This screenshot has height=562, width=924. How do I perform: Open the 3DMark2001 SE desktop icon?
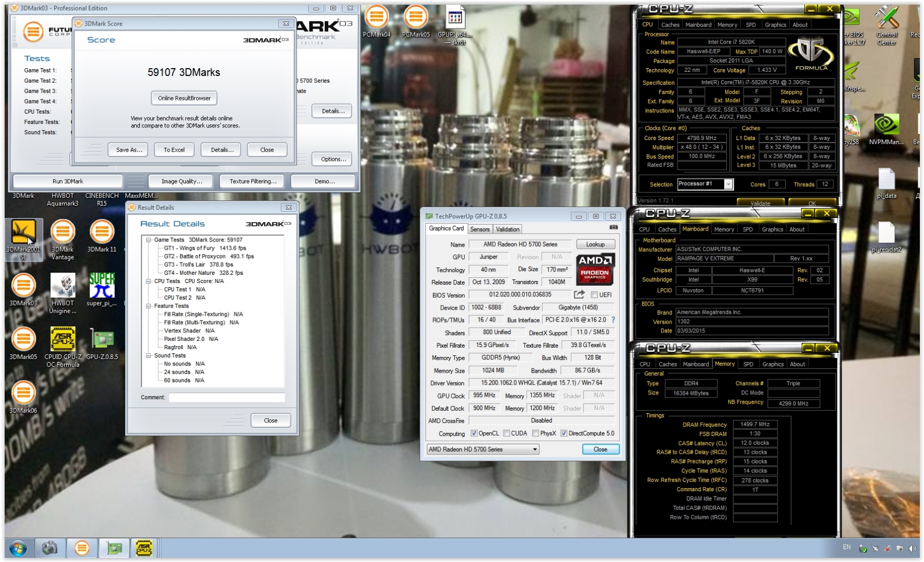tap(23, 239)
